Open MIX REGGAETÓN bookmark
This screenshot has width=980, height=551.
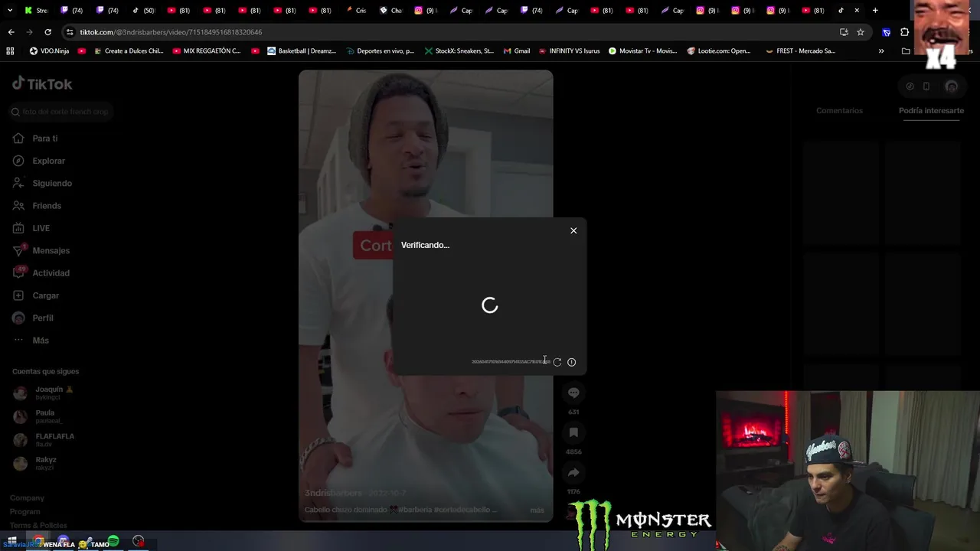click(207, 51)
